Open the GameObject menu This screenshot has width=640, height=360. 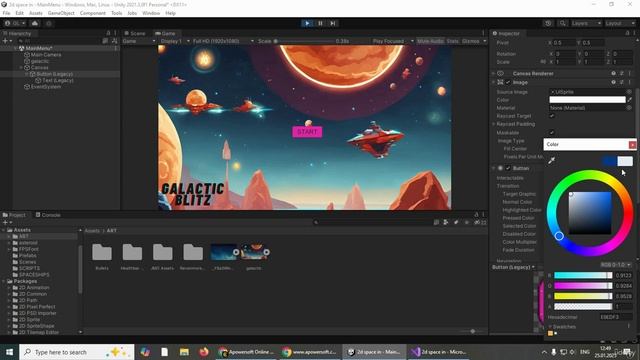pyautogui.click(x=61, y=13)
